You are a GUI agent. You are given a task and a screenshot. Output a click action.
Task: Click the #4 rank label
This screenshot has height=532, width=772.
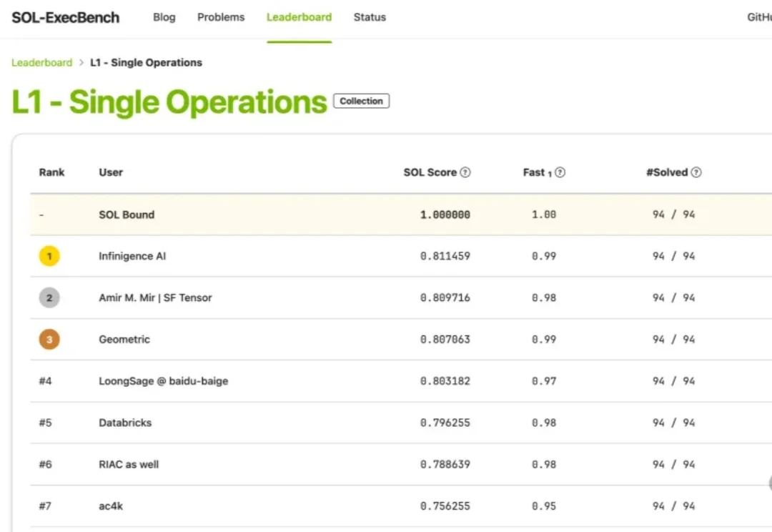(45, 381)
